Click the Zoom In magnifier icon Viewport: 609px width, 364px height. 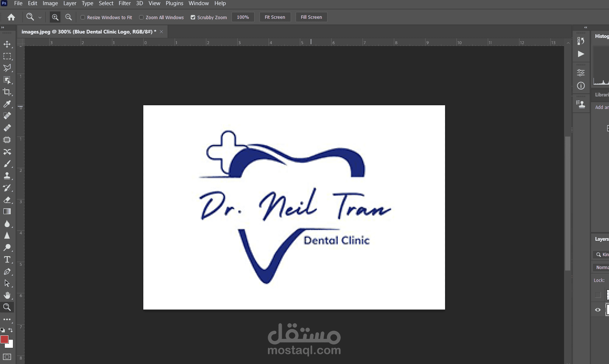55,17
